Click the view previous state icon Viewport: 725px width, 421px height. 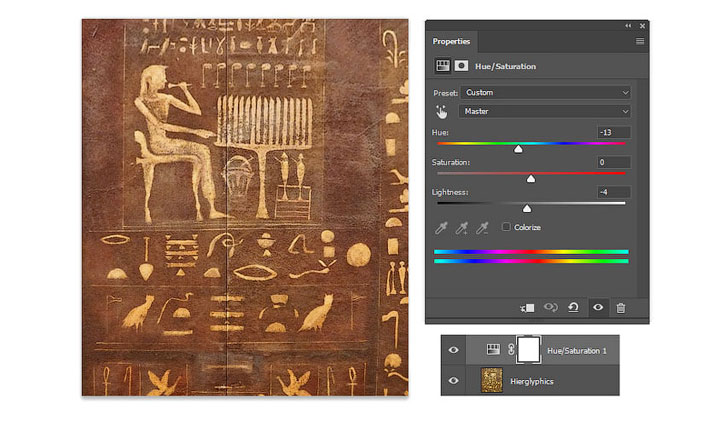[x=552, y=308]
